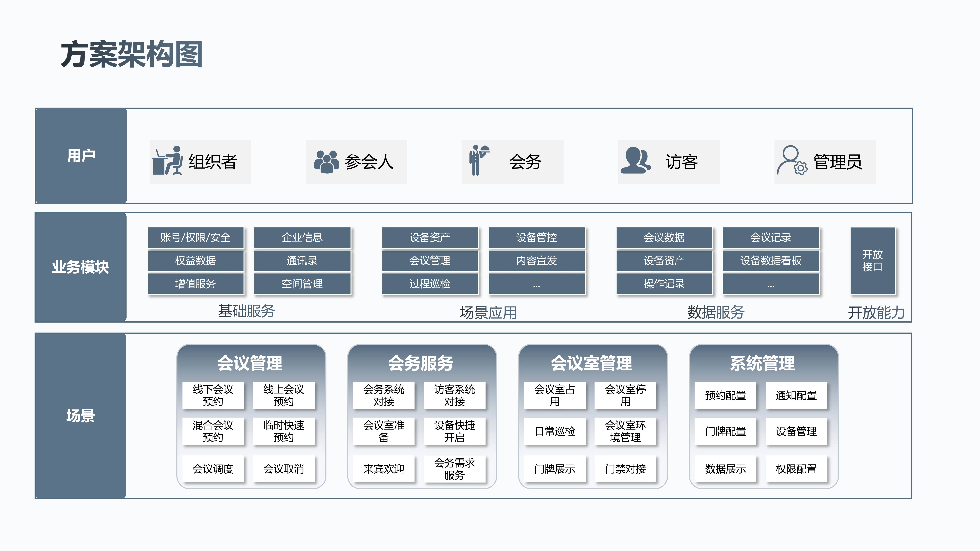The image size is (980, 551).
Task: Select the 设备管理 card
Action: coord(796,431)
